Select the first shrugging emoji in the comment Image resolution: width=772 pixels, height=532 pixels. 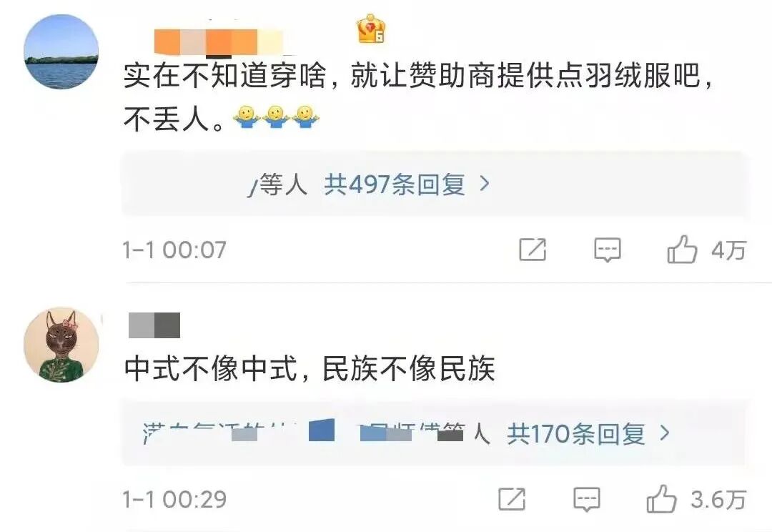[246, 117]
